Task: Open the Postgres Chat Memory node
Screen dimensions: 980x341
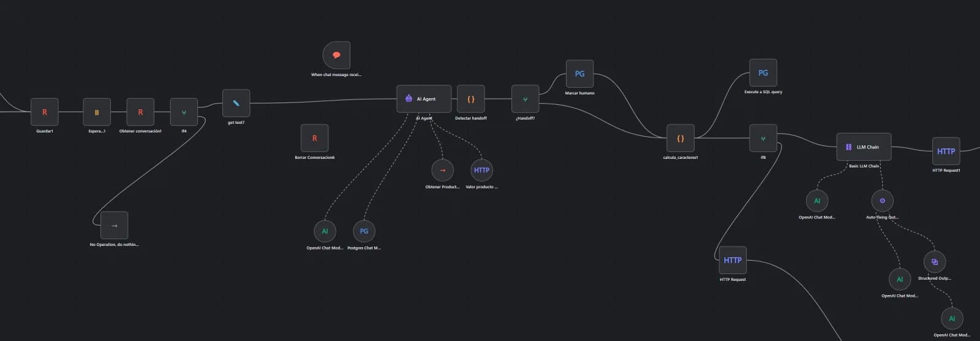Action: point(364,231)
